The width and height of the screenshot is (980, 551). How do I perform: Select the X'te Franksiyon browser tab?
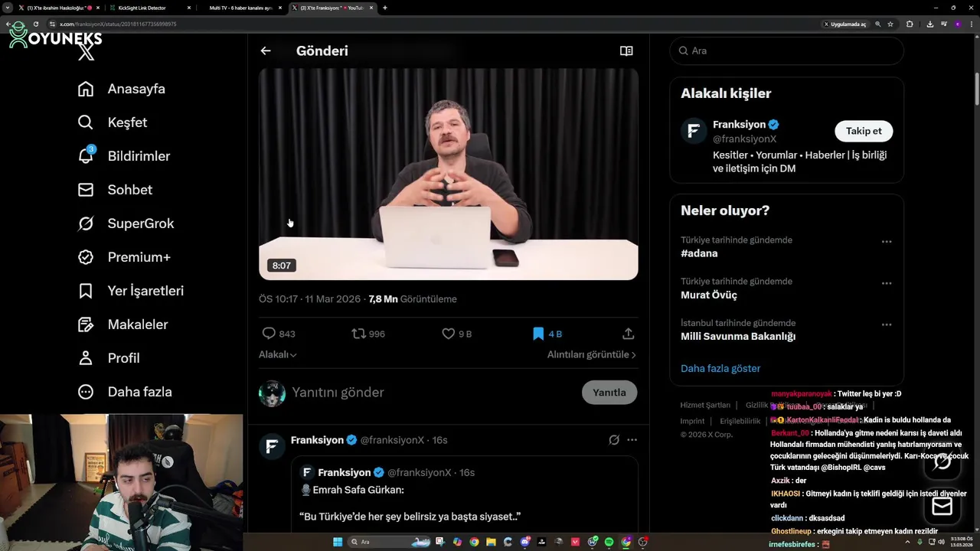[x=333, y=8]
